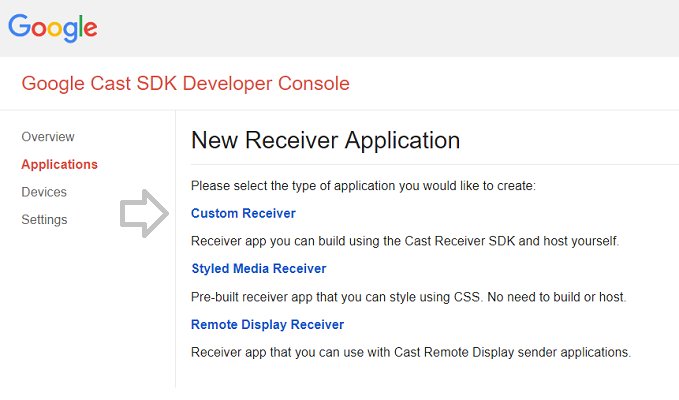Viewport: 679px width, 400px height.
Task: Open Settings from the left navigation
Action: point(44,219)
